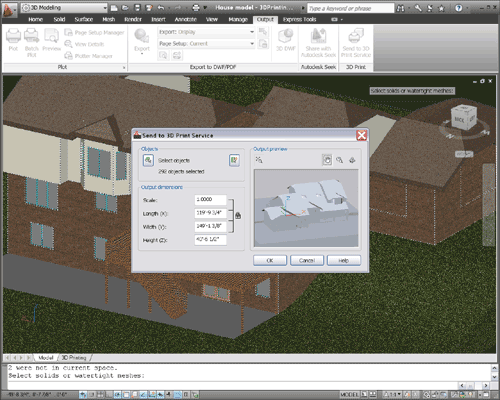Click the keyword search box

tap(350, 8)
